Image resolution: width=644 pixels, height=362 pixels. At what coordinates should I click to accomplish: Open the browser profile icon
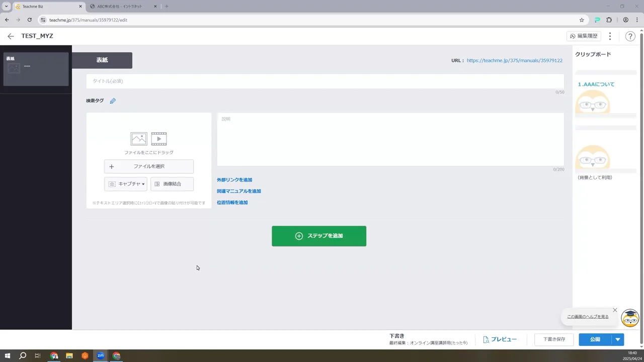pos(625,20)
